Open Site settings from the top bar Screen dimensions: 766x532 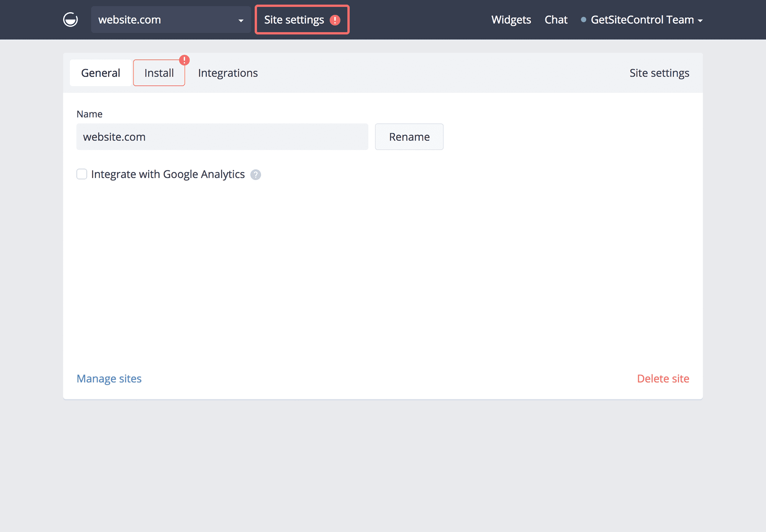[x=295, y=20]
